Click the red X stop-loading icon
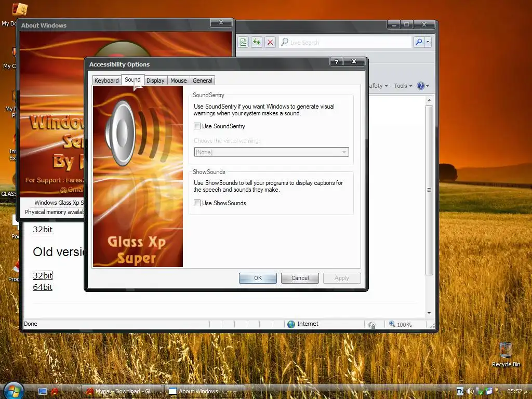The image size is (532, 399). pyautogui.click(x=270, y=42)
